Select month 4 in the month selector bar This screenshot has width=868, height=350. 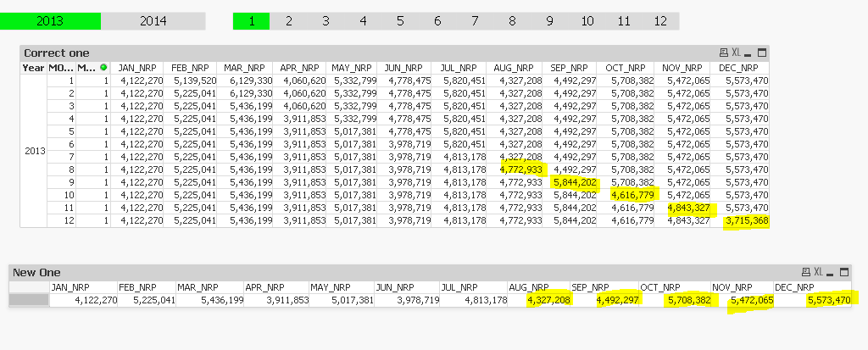[363, 21]
